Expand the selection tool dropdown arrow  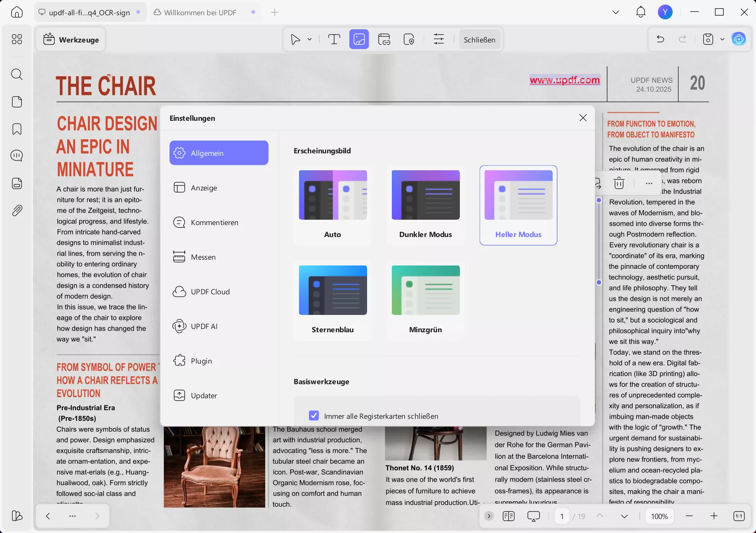click(309, 40)
